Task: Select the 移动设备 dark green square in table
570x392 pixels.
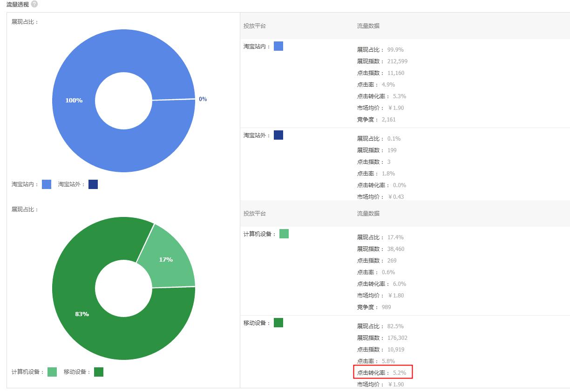Action: 278,323
